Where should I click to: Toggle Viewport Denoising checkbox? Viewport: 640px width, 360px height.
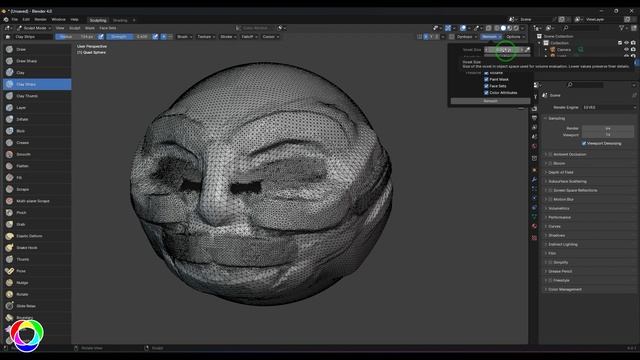(584, 144)
